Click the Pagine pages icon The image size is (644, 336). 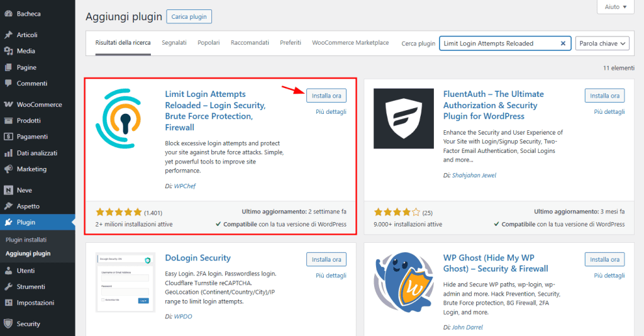8,67
